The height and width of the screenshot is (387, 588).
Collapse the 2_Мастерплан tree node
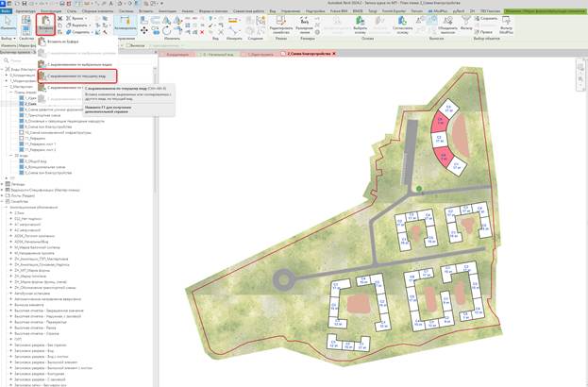pos(6,86)
